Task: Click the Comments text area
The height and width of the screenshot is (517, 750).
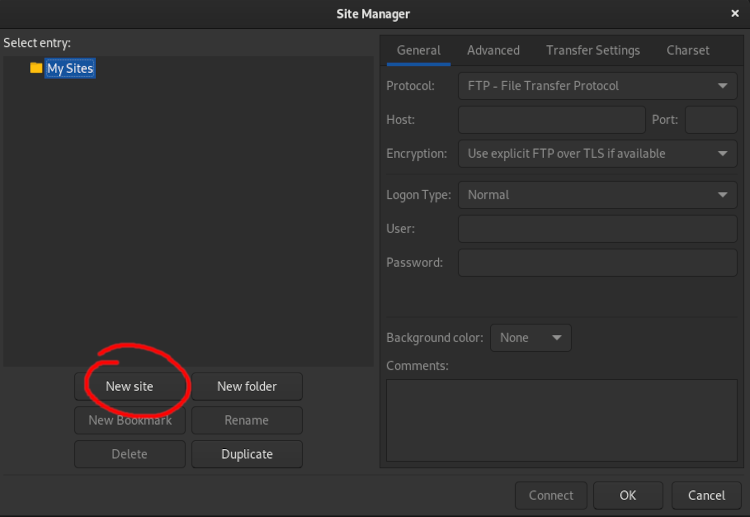Action: (561, 420)
